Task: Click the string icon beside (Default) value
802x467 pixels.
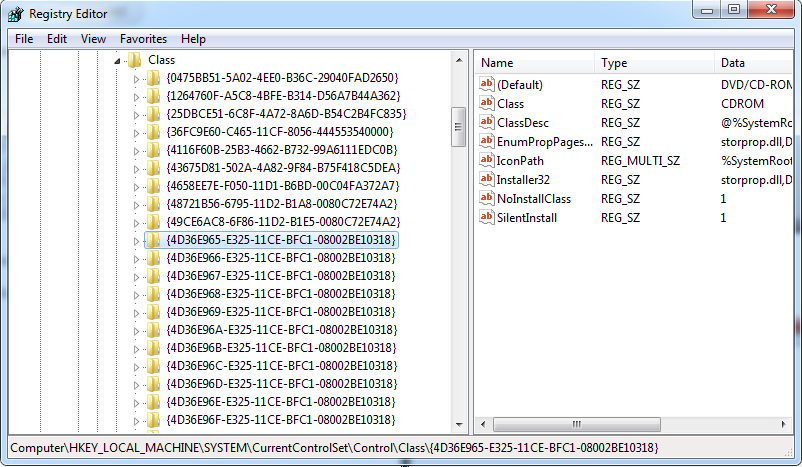Action: 487,86
